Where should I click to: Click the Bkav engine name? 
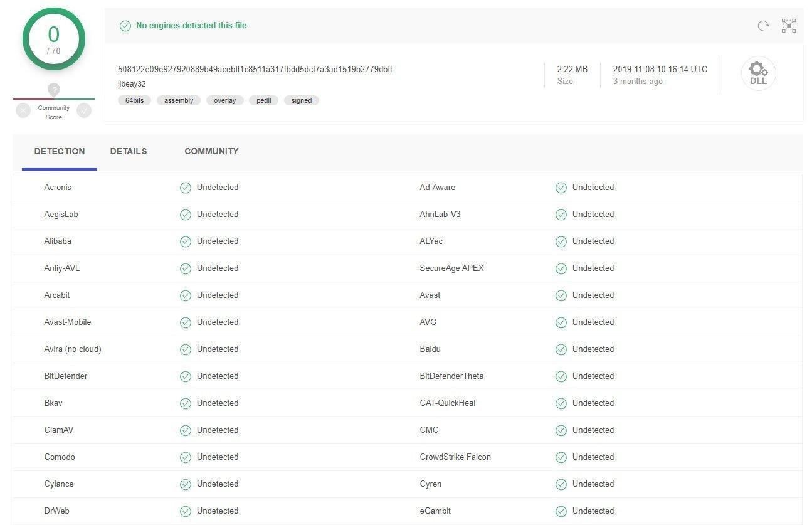(53, 403)
